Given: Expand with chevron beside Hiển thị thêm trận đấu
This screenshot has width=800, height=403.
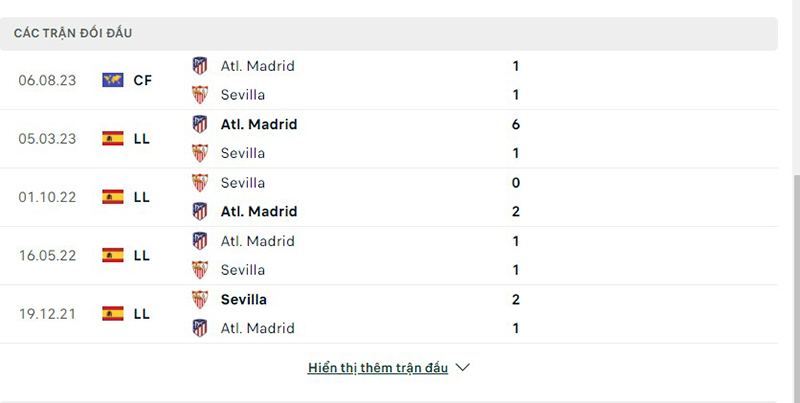Looking at the screenshot, I should pos(462,367).
